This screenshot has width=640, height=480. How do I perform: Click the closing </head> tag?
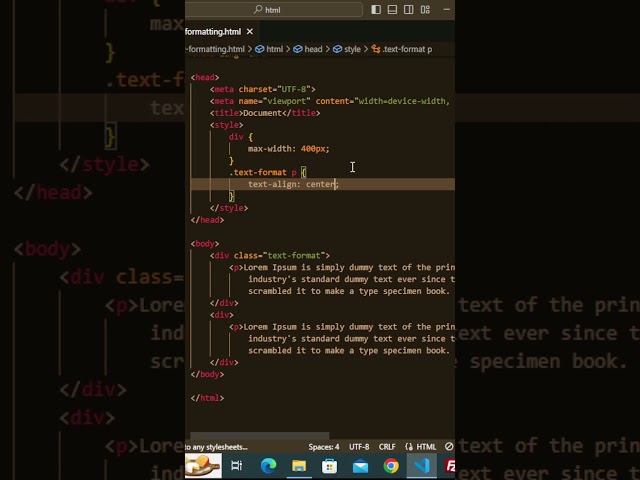[207, 220]
